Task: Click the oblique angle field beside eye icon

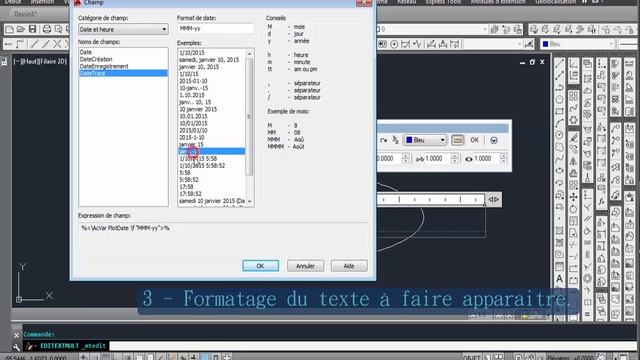Action: click(x=487, y=158)
